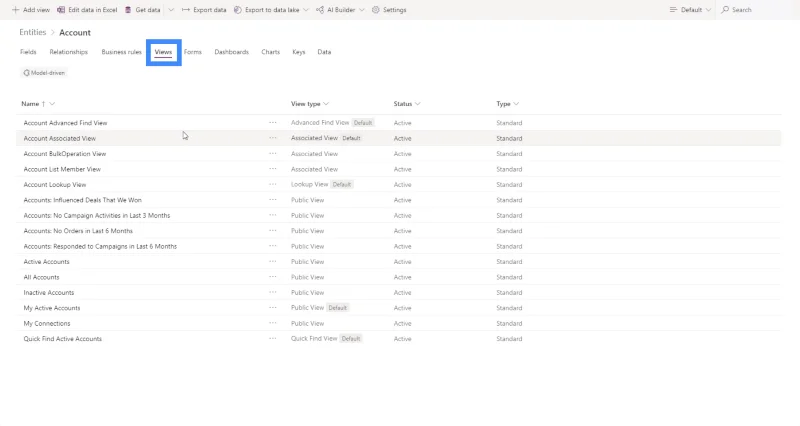Click the AI Builder icon

320,10
